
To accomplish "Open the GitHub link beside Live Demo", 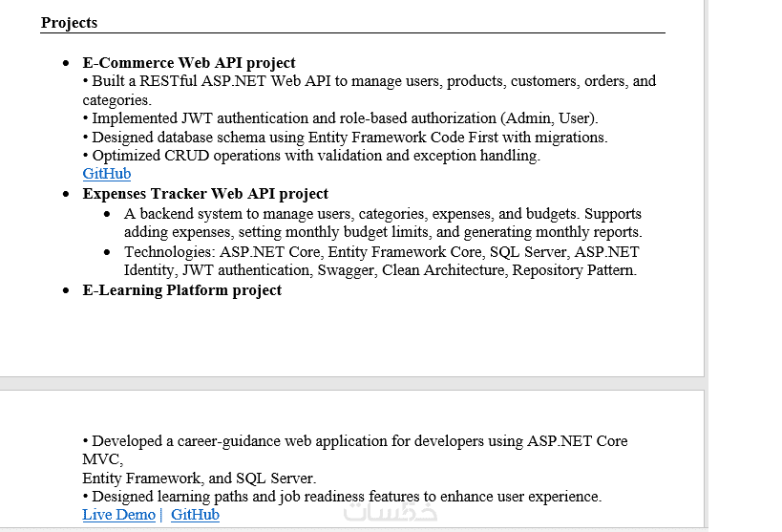I will (195, 515).
